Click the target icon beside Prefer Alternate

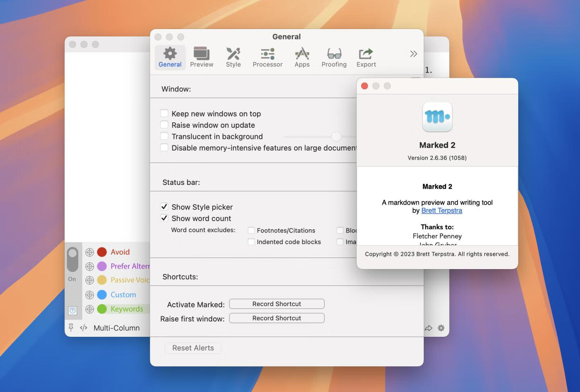click(89, 266)
